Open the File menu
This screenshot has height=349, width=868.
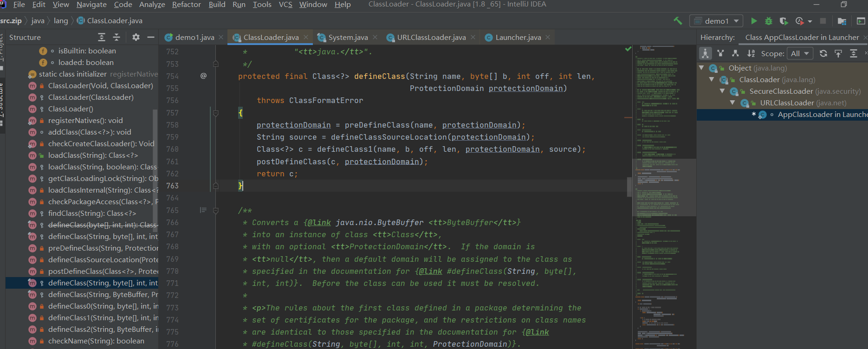19,5
